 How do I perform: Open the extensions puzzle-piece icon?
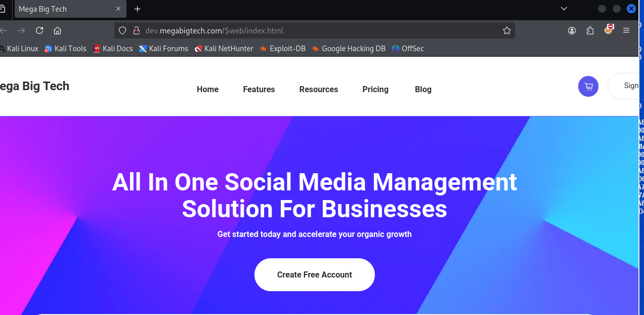pyautogui.click(x=590, y=30)
